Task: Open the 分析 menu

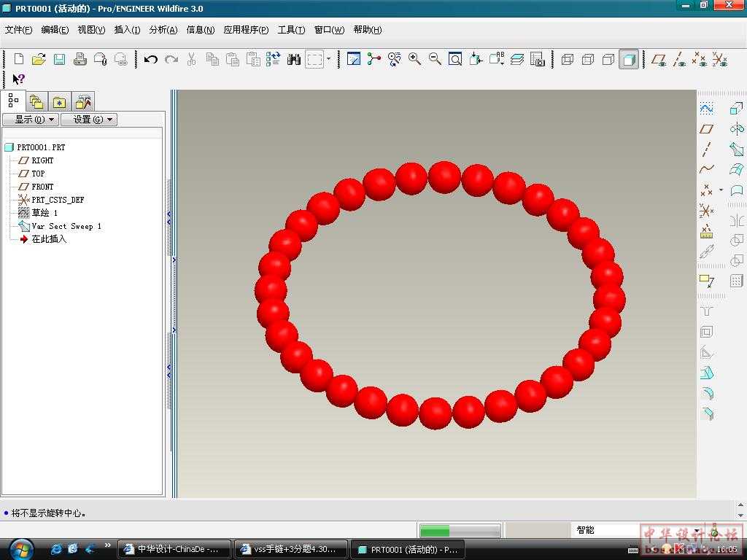Action: coord(163,30)
